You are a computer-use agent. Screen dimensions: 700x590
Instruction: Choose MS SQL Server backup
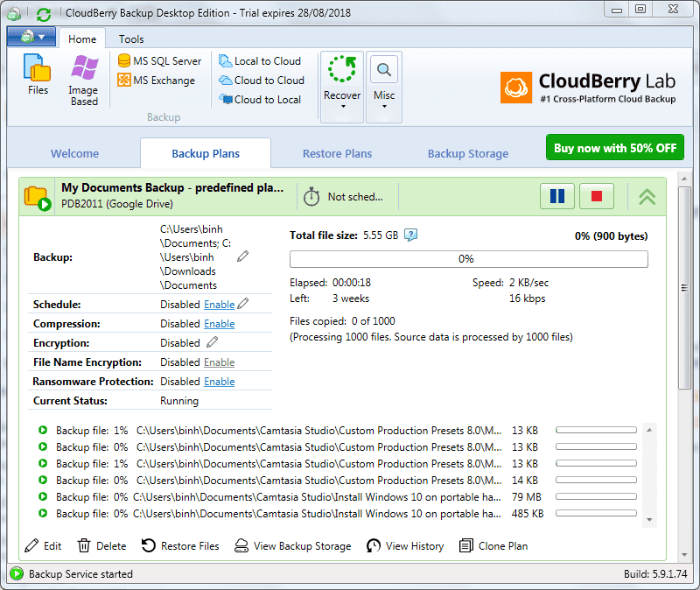(x=159, y=61)
